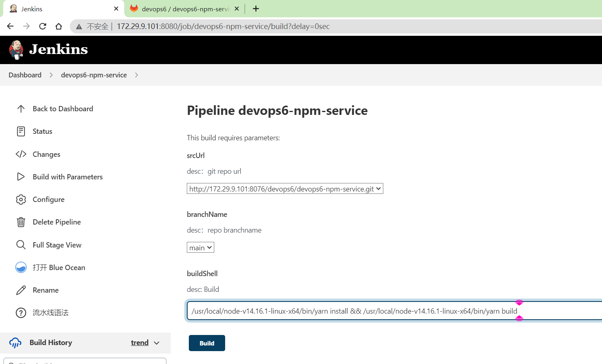Click the Build History weather cloud icon

(15, 343)
